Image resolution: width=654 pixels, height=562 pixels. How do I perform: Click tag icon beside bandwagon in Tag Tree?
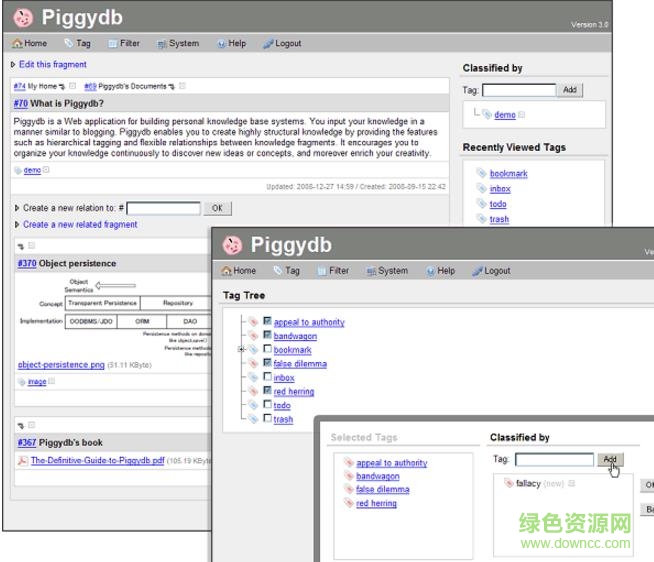pyautogui.click(x=253, y=335)
